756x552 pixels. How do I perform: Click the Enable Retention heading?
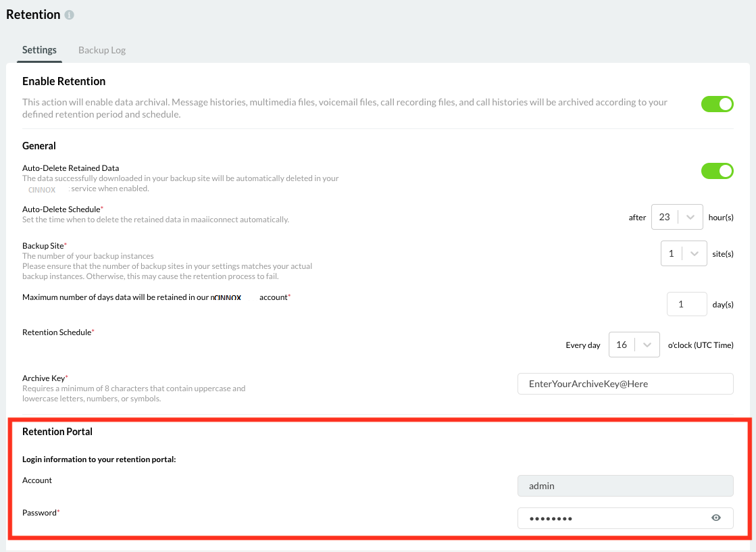pyautogui.click(x=64, y=81)
